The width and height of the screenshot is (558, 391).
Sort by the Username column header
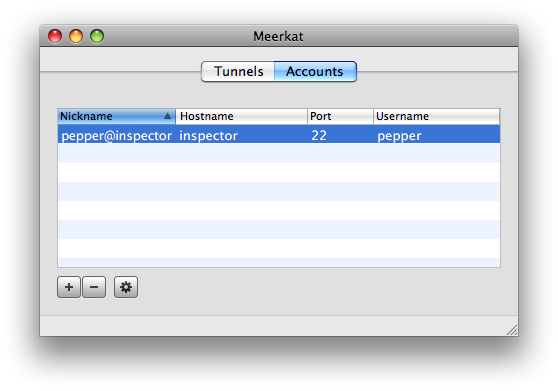[x=437, y=116]
